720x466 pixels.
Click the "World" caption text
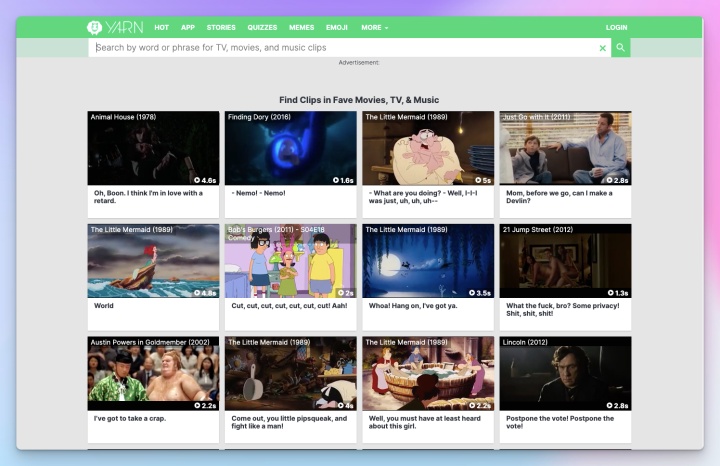(x=104, y=306)
